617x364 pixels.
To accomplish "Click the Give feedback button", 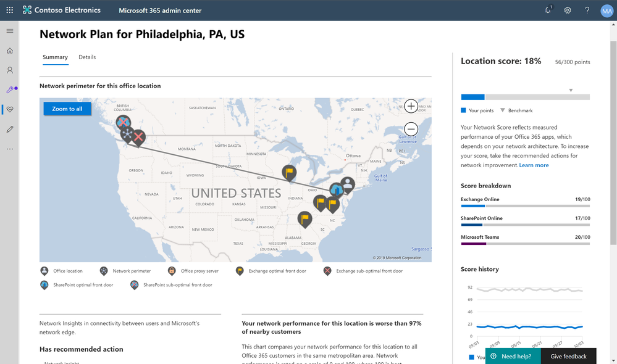I will pyautogui.click(x=568, y=356).
